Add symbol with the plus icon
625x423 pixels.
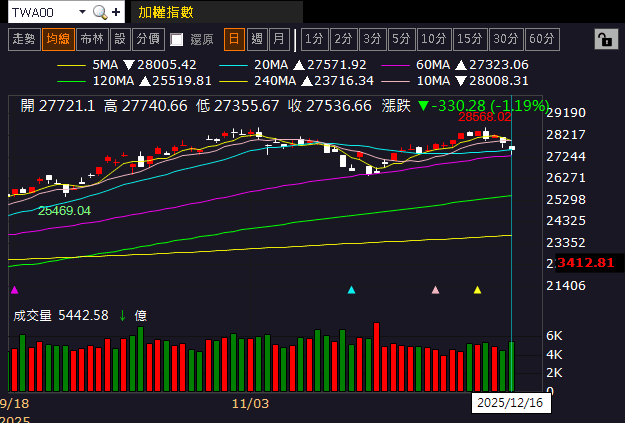click(116, 12)
